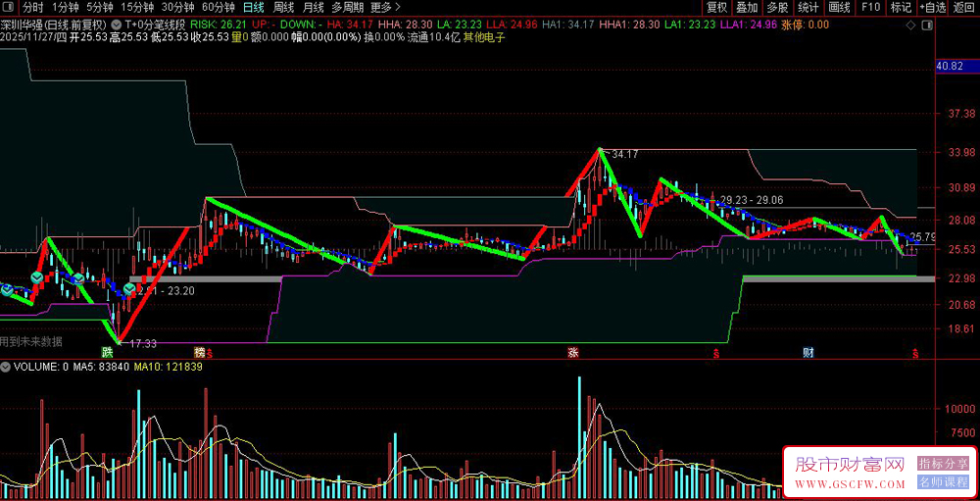Image resolution: width=980 pixels, height=501 pixels.
Task: Click the 涨 event marker
Action: tap(573, 352)
